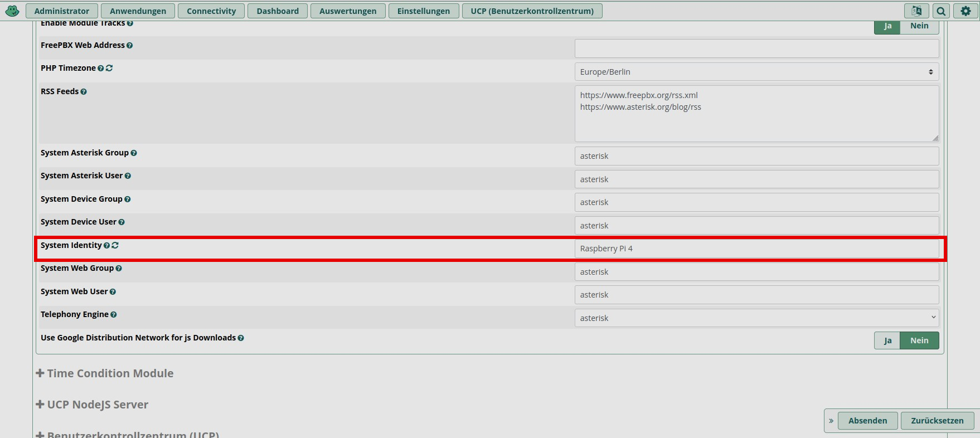Open the language selector icon
Viewport: 980px width, 438px height.
point(916,11)
